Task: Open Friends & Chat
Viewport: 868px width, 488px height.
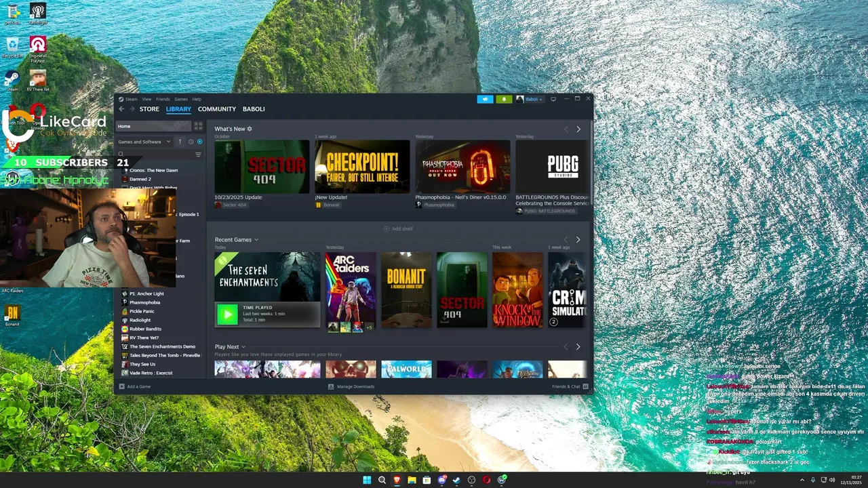Action: (x=570, y=386)
